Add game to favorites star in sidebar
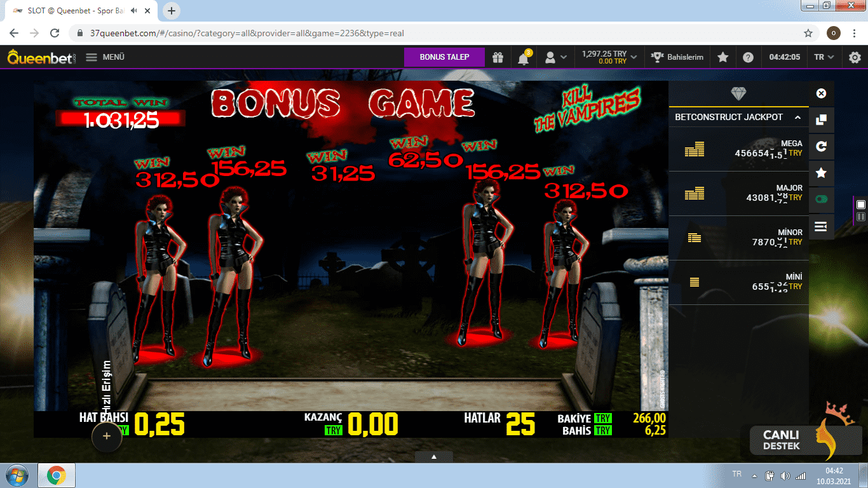The image size is (868, 488). (x=821, y=173)
